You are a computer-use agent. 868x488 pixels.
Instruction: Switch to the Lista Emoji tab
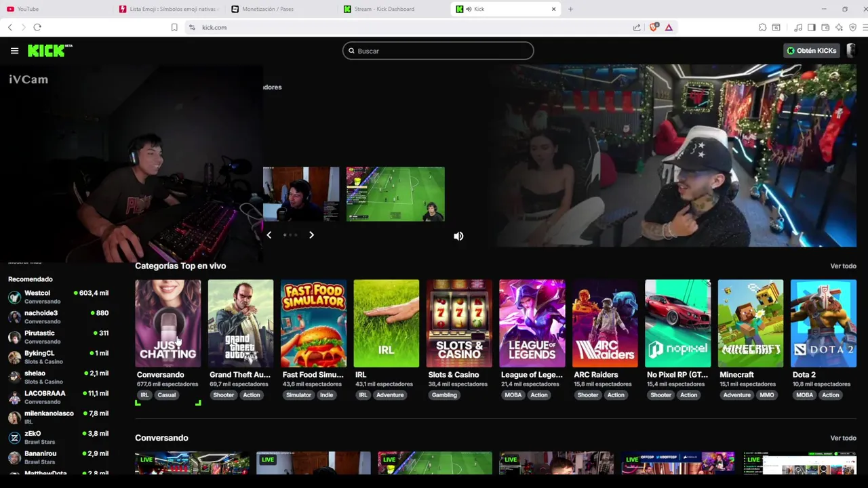[168, 9]
